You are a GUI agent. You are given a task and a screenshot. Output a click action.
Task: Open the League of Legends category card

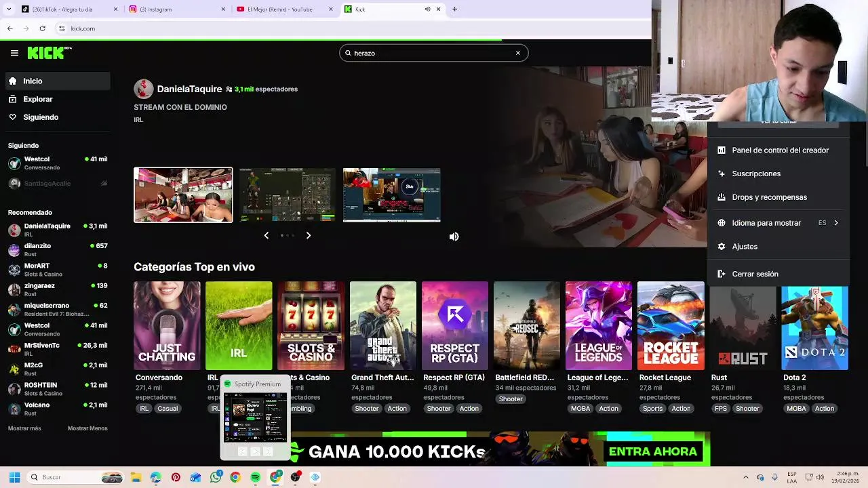tap(599, 325)
